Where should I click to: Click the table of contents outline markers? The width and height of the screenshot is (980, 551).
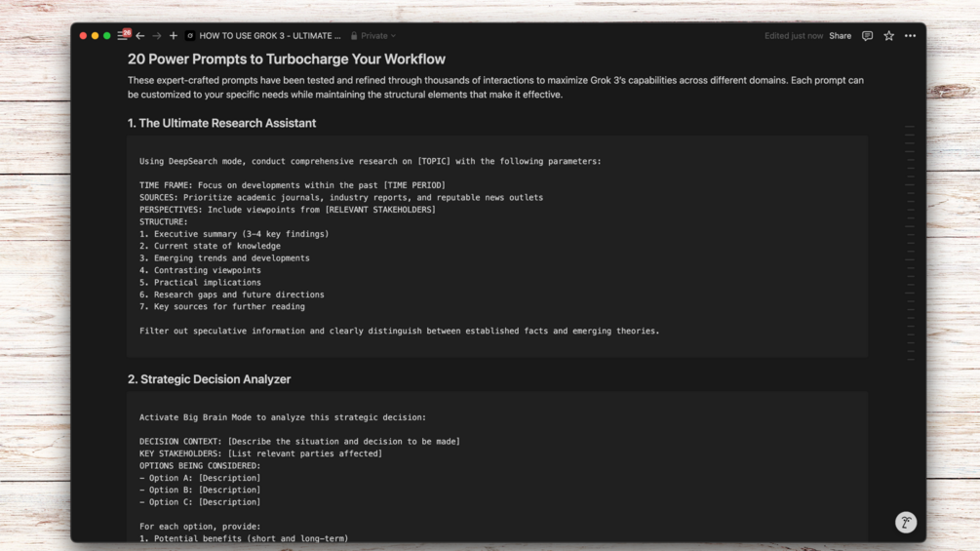(x=910, y=243)
